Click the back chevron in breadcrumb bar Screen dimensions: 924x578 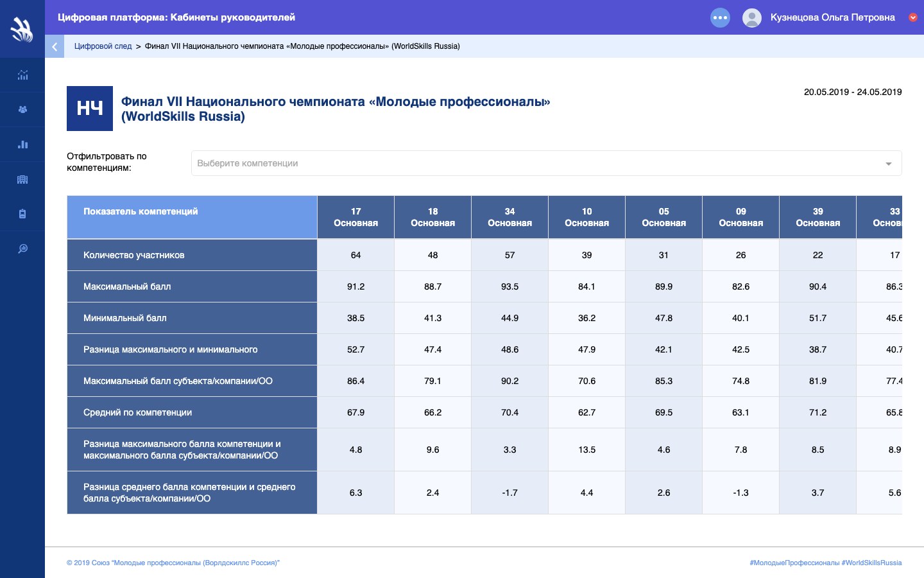coord(55,46)
